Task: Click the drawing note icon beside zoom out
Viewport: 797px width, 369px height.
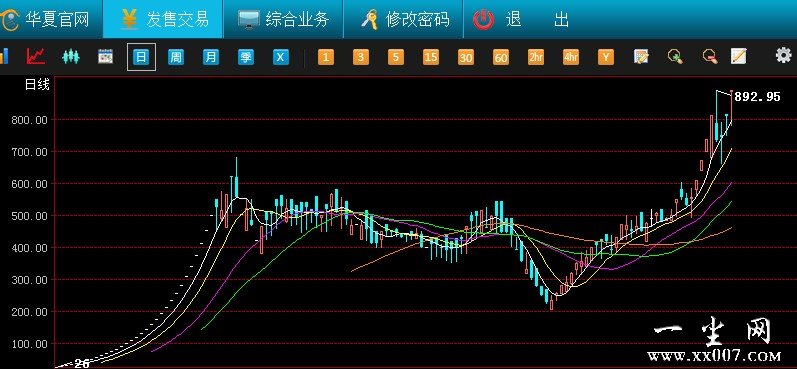Action: click(738, 56)
